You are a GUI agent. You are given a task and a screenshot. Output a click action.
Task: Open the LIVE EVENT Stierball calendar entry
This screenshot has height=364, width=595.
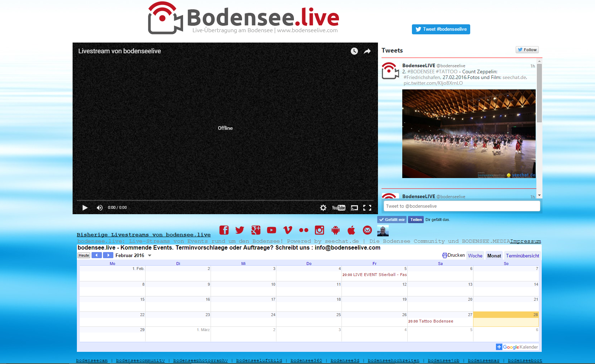click(x=374, y=275)
